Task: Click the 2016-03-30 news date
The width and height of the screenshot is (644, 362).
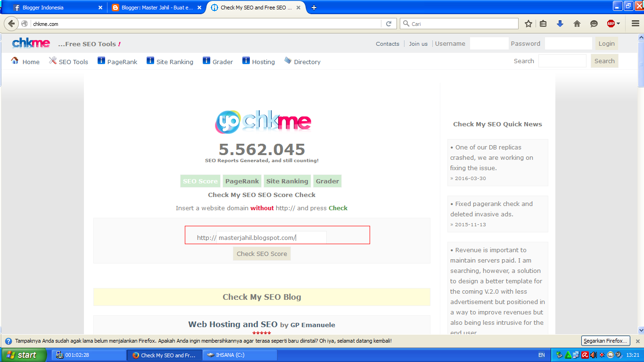Action: pyautogui.click(x=470, y=179)
